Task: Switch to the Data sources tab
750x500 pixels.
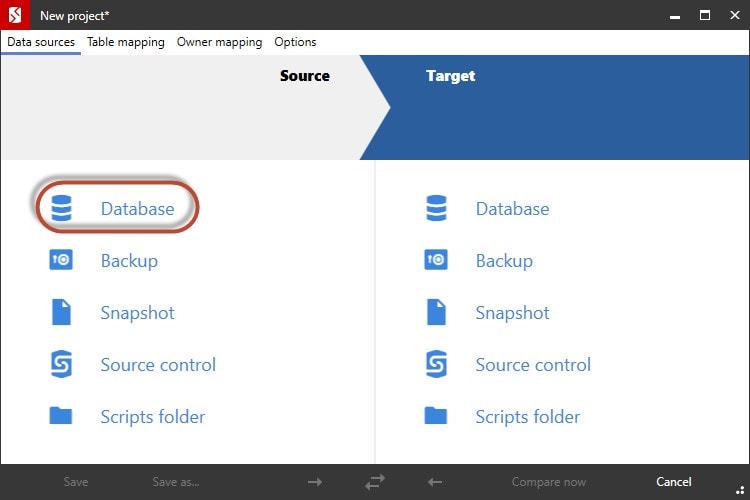Action: 41,42
